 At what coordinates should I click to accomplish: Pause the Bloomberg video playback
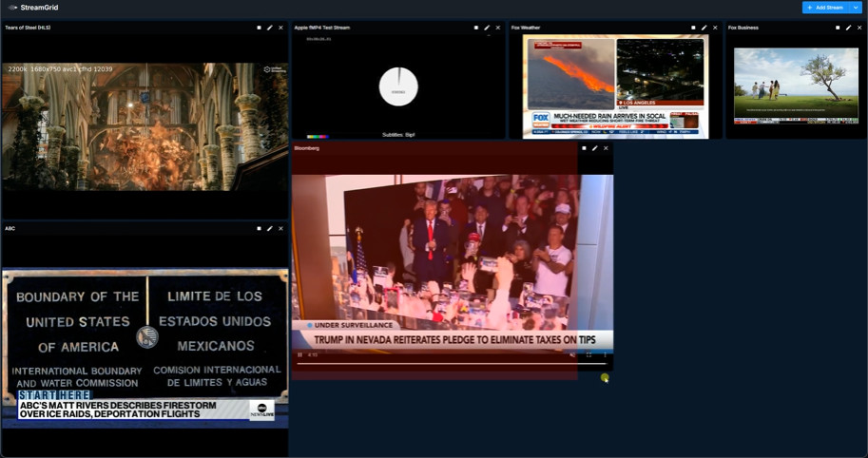(300, 354)
